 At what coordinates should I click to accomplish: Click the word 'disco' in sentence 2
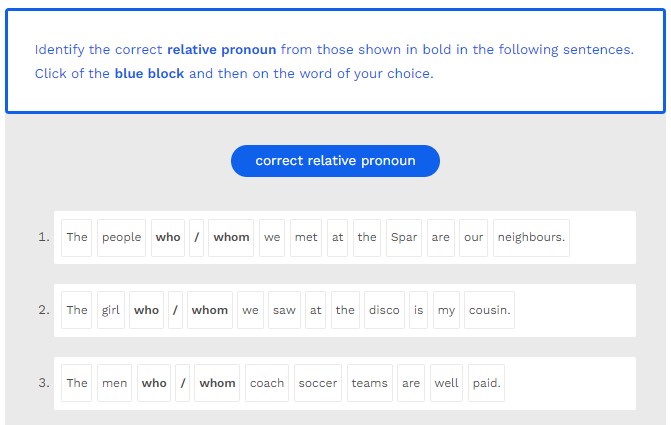[x=383, y=311]
